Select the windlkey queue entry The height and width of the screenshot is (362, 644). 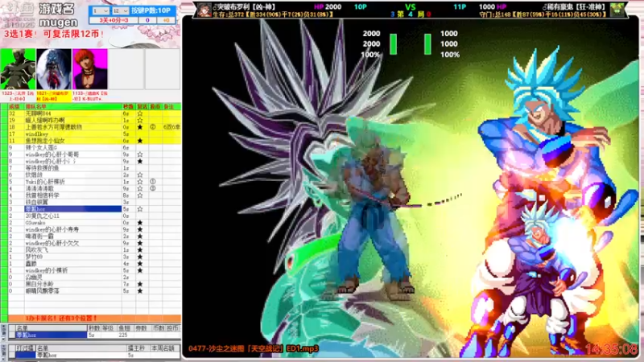36,134
